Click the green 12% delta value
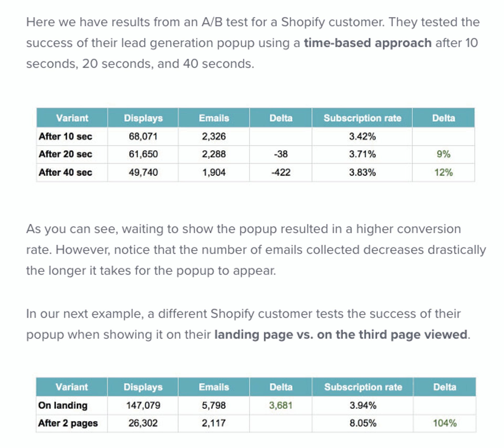Viewport: 504px width, 448px height. click(443, 172)
